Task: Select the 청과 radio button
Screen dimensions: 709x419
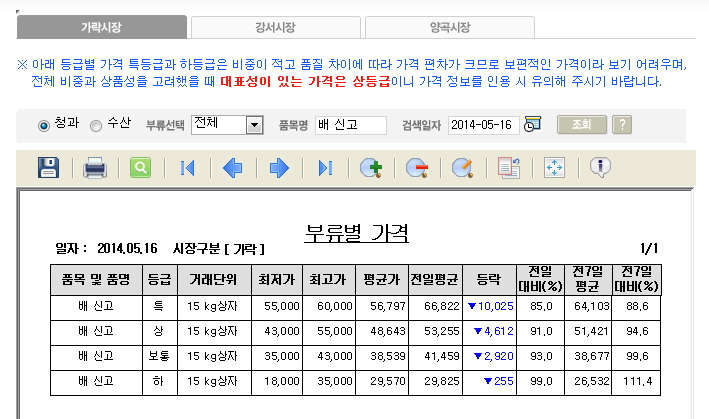Action: click(x=44, y=125)
